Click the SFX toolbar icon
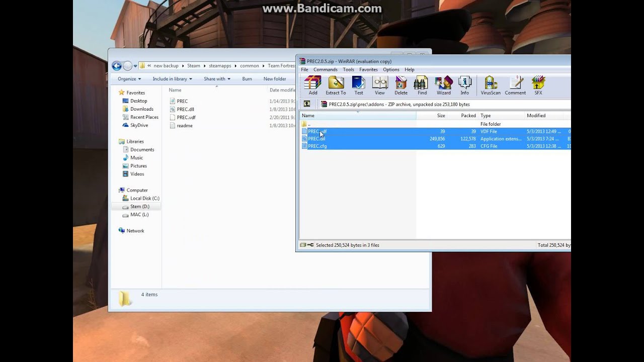The width and height of the screenshot is (644, 362). point(538,85)
